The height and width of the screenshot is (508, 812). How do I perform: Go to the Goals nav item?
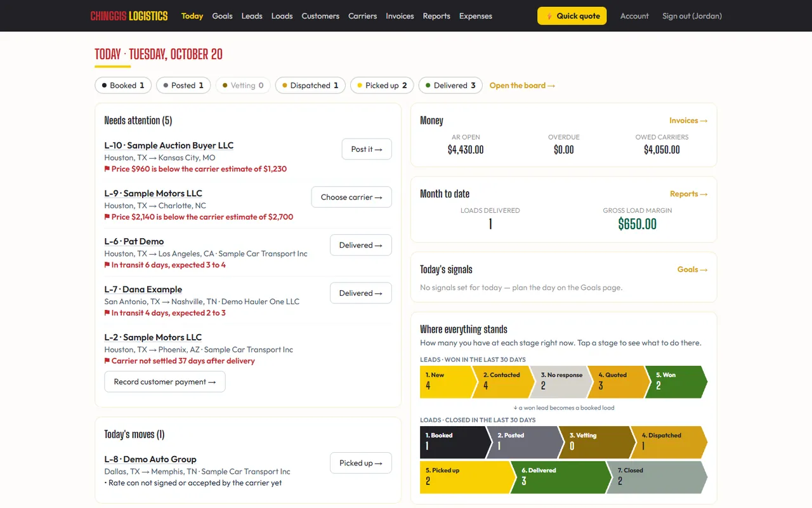[x=222, y=16]
